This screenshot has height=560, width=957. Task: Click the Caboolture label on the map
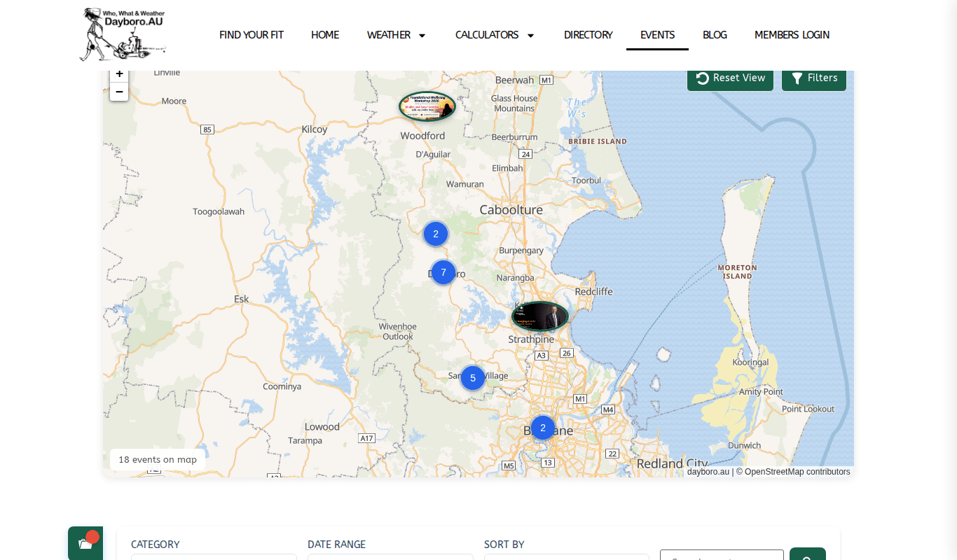511,210
